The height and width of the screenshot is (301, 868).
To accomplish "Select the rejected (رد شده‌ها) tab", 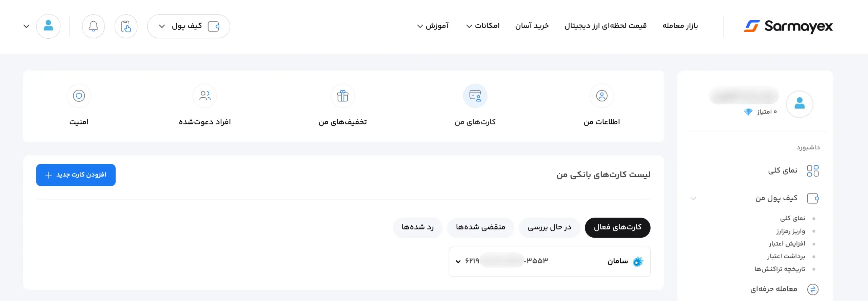I will (417, 227).
